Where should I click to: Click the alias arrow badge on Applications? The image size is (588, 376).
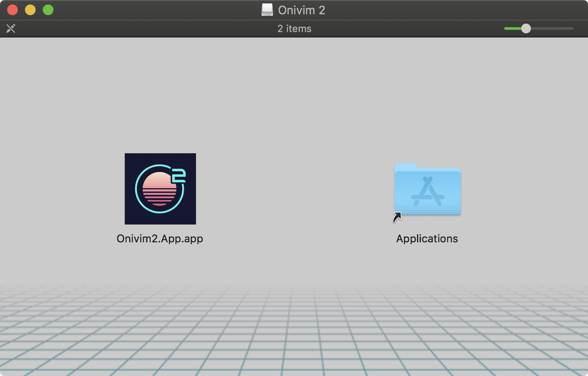tap(397, 217)
